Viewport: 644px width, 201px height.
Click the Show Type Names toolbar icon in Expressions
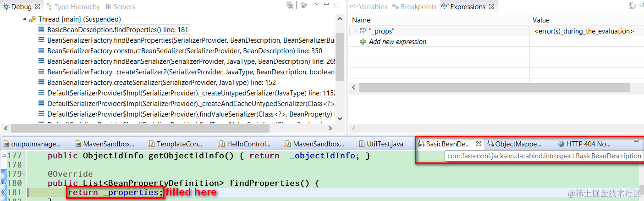[632, 6]
